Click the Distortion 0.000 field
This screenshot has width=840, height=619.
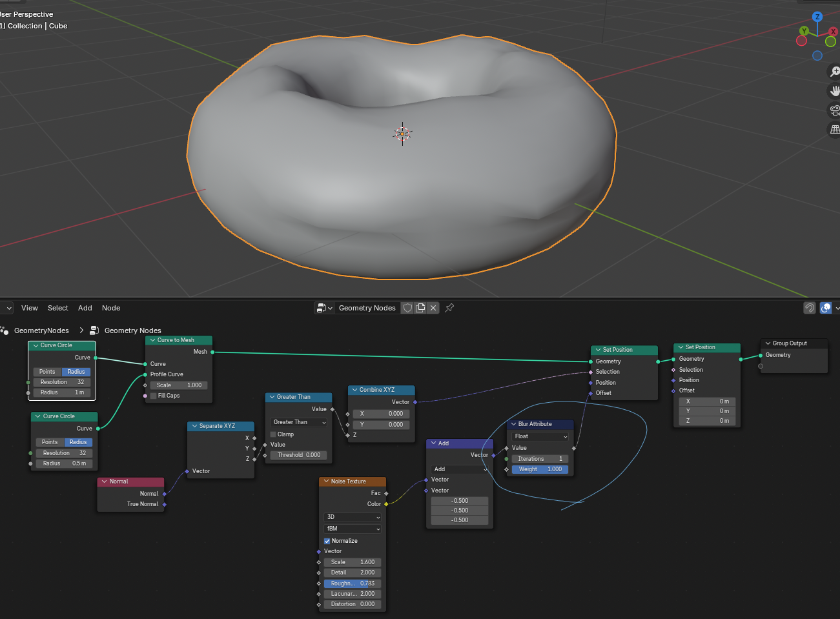pos(353,604)
